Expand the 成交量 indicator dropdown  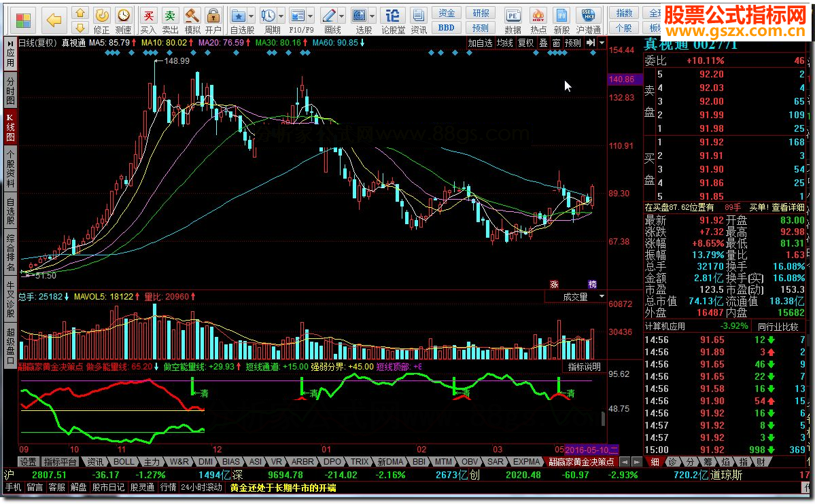tap(601, 297)
